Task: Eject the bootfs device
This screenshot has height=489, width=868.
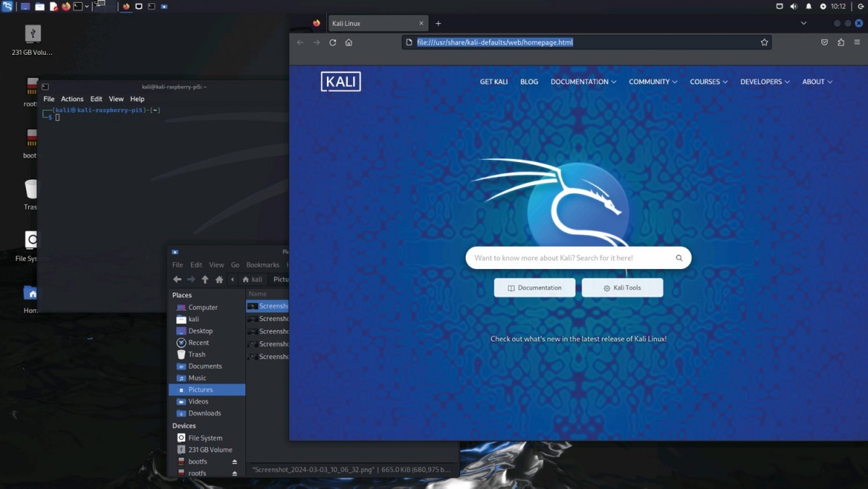Action: [x=234, y=462]
